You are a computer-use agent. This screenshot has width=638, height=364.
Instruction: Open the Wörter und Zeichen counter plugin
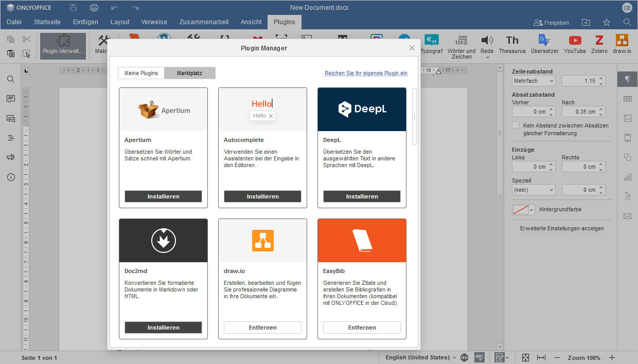pyautogui.click(x=462, y=47)
